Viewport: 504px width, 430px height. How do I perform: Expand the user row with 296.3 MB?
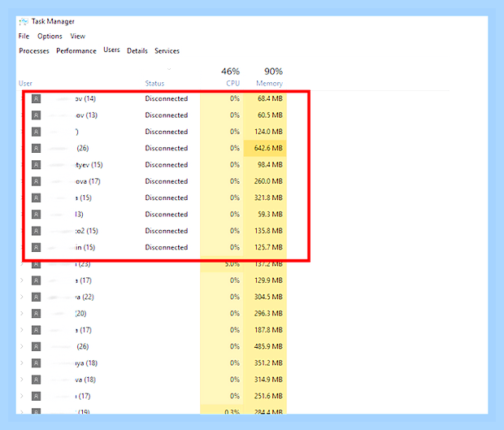21,313
